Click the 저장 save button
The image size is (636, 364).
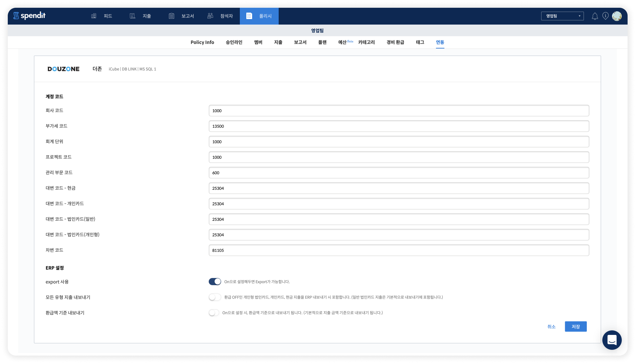[576, 327]
